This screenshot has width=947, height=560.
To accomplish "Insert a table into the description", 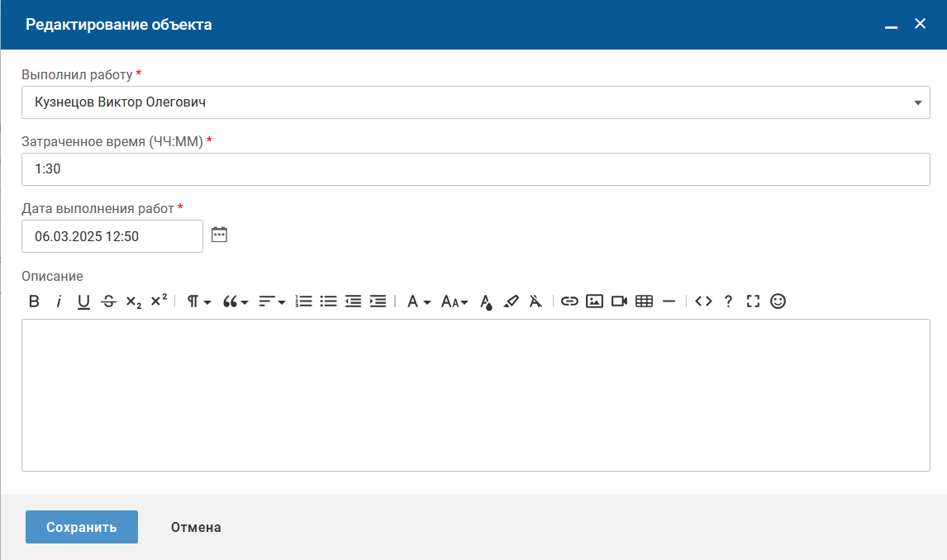I will tap(644, 301).
